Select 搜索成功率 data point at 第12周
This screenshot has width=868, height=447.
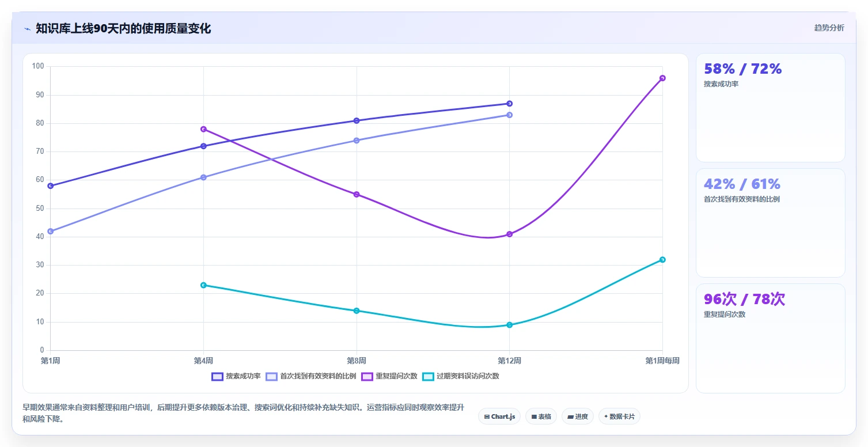[x=509, y=104]
